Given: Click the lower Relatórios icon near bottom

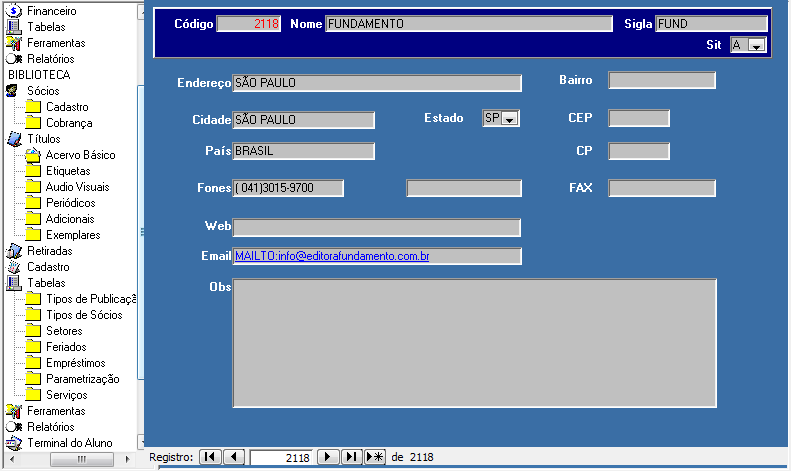Looking at the screenshot, I should (x=14, y=427).
